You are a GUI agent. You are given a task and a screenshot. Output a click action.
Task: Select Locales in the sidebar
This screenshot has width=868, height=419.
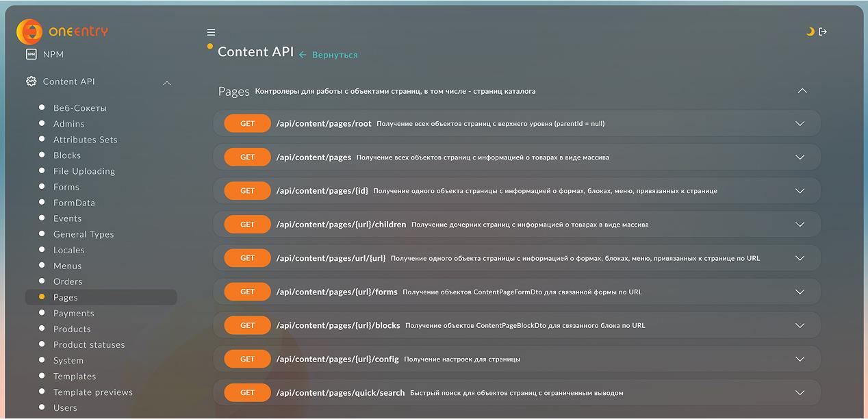click(69, 250)
